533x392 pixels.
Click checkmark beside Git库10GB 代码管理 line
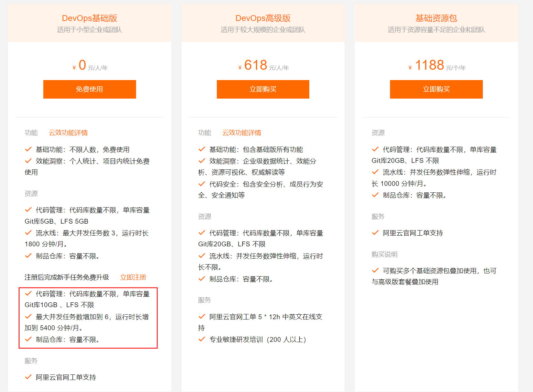[28, 293]
